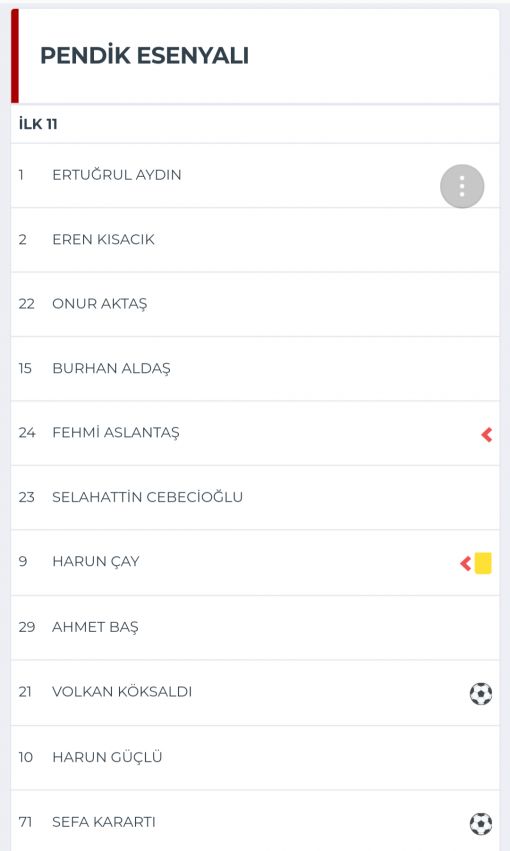Click jersey number 9 of Harun Çay
510x851 pixels.
[23, 561]
